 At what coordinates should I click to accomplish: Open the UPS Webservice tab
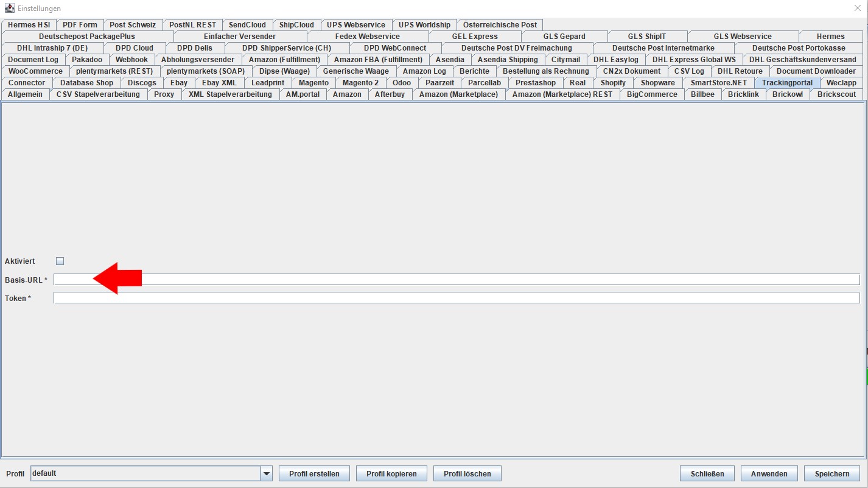point(356,25)
